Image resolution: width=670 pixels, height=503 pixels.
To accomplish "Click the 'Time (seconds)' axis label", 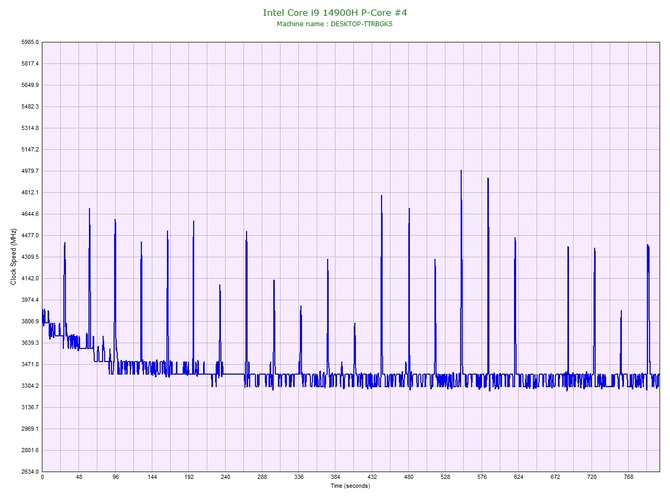I will tap(350, 486).
